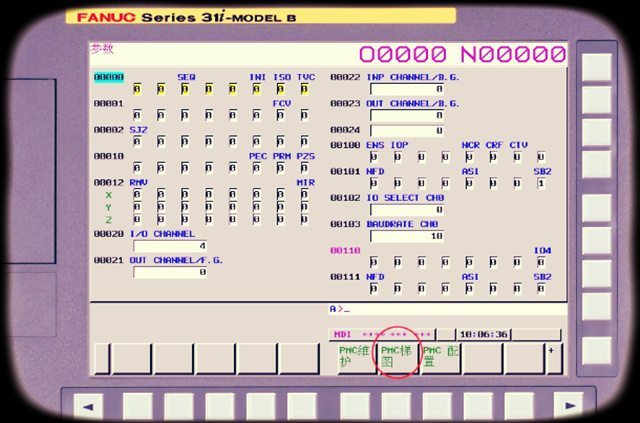Toggle the PEC bit of parameter 00010
The image size is (640, 423).
(256, 169)
